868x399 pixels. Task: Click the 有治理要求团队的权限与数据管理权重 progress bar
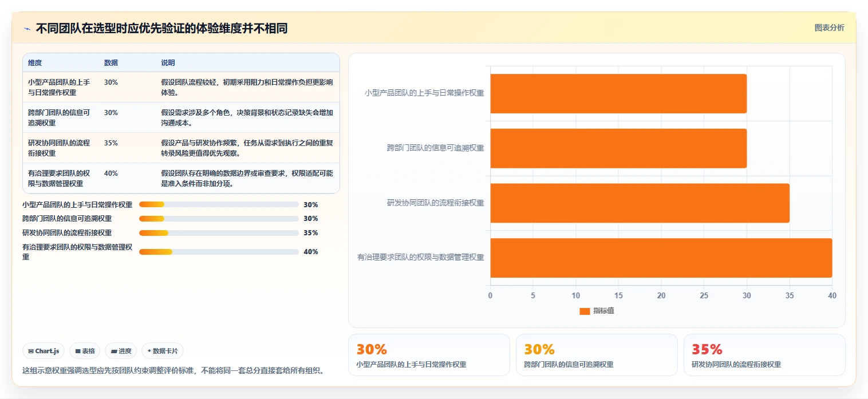219,252
